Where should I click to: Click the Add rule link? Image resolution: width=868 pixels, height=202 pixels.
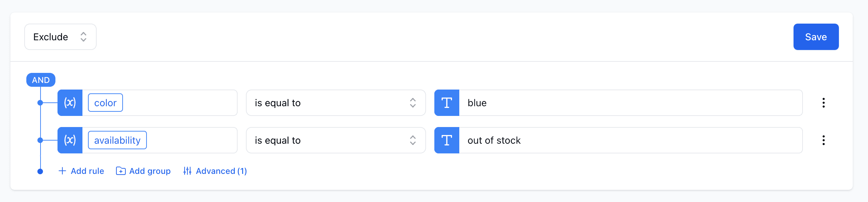pyautogui.click(x=87, y=171)
